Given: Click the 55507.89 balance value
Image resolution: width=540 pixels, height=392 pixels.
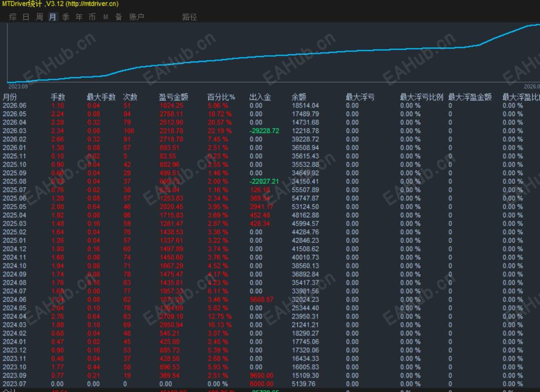Looking at the screenshot, I should [305, 190].
